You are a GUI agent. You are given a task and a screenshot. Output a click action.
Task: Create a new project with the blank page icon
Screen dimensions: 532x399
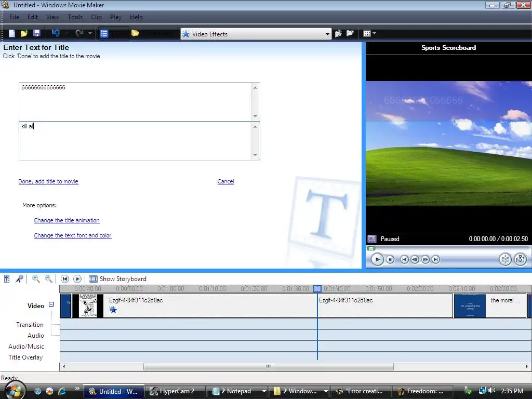click(x=11, y=33)
